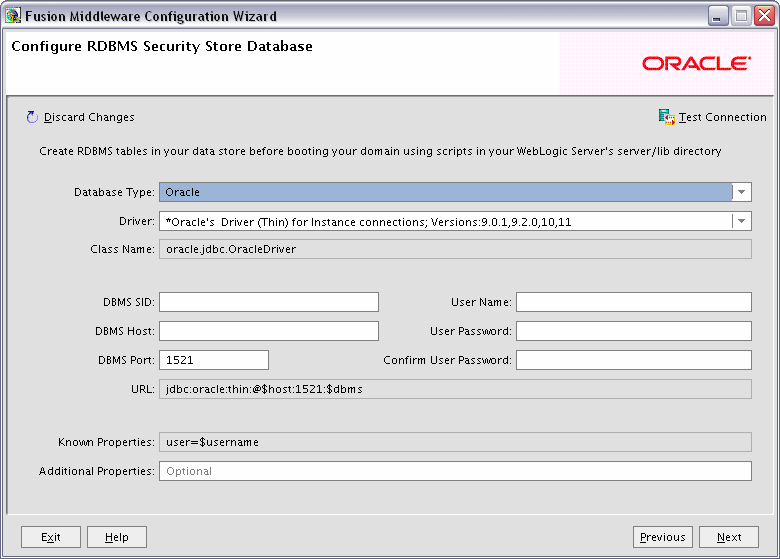Screen dimensions: 780x559
Task: Click the wizard window title bar icon
Action: coord(13,16)
